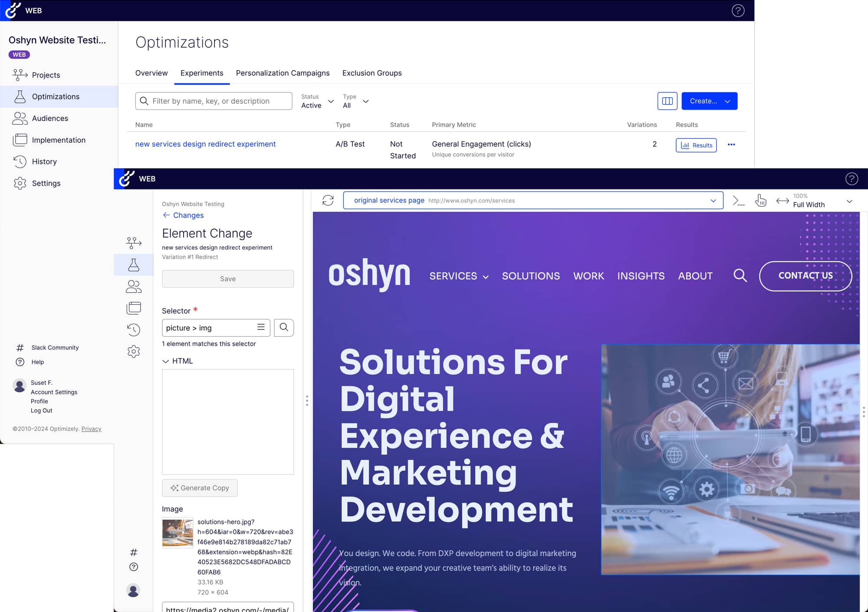Click implementation icon in editor narrow sidebar
This screenshot has height=612, width=868.
pyautogui.click(x=134, y=308)
